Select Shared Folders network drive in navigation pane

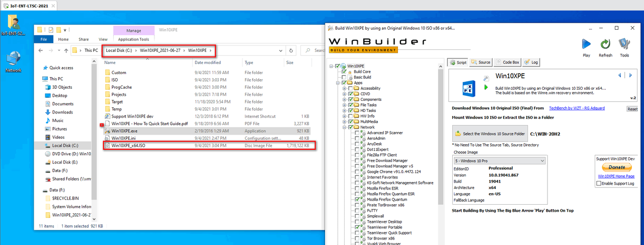(67, 179)
